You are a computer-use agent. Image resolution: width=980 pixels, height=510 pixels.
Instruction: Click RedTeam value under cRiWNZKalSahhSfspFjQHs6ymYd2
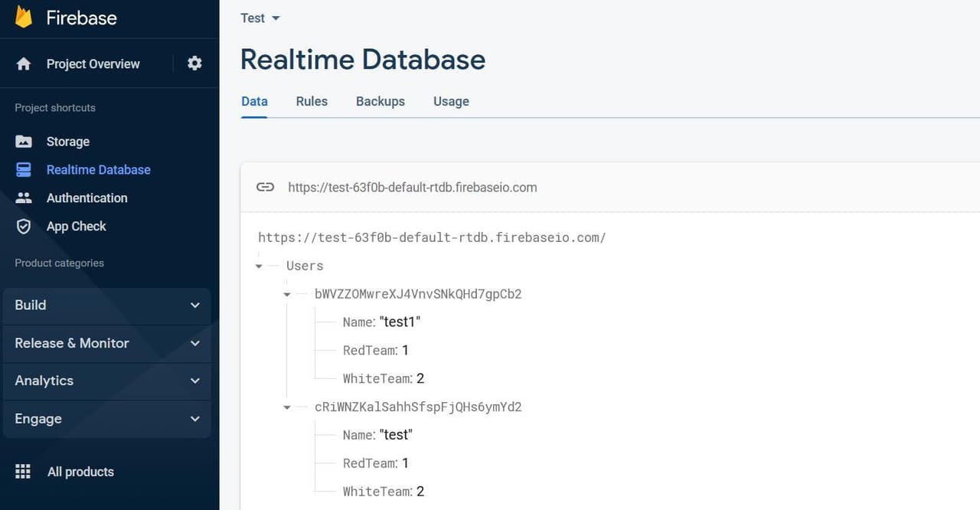point(405,463)
